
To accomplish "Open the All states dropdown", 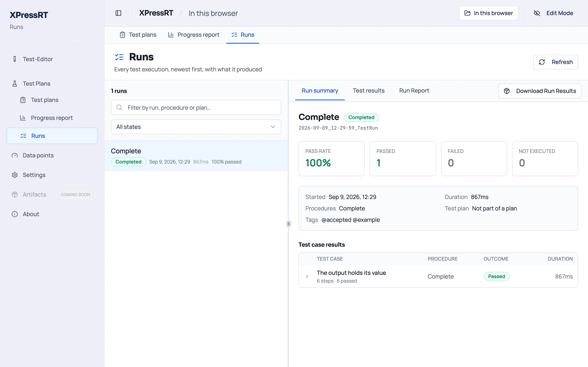I will click(x=196, y=127).
